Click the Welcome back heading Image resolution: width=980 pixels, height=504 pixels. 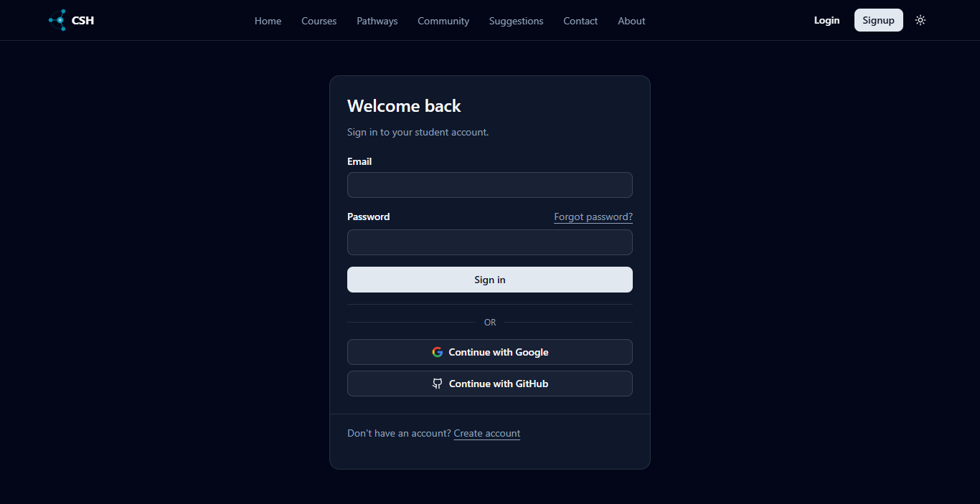pos(404,106)
